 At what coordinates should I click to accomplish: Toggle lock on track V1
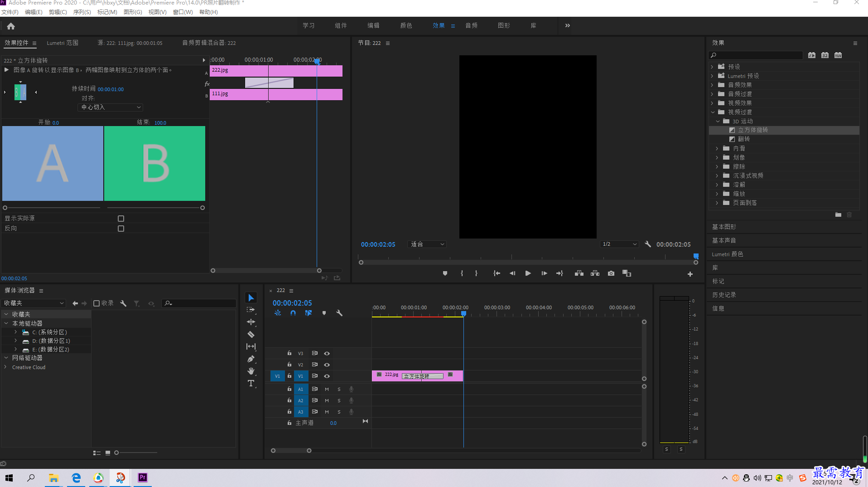tap(289, 375)
